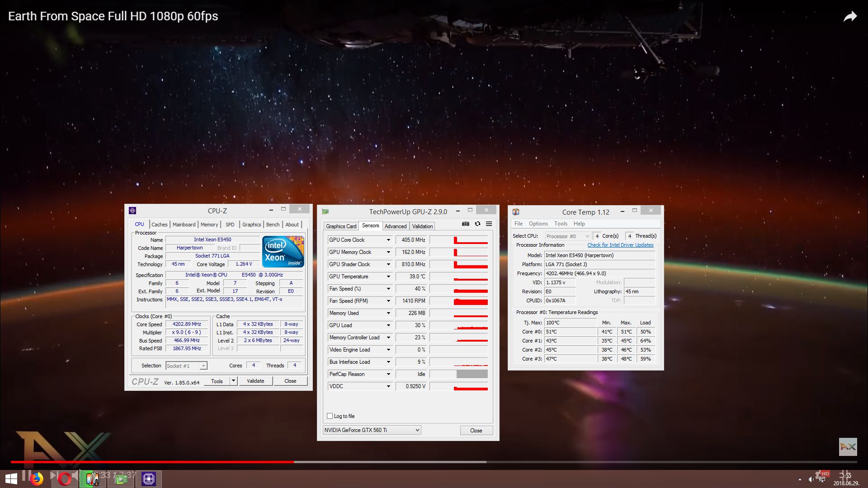
Task: Open the GPU-Z Advanced tab
Action: (x=396, y=226)
